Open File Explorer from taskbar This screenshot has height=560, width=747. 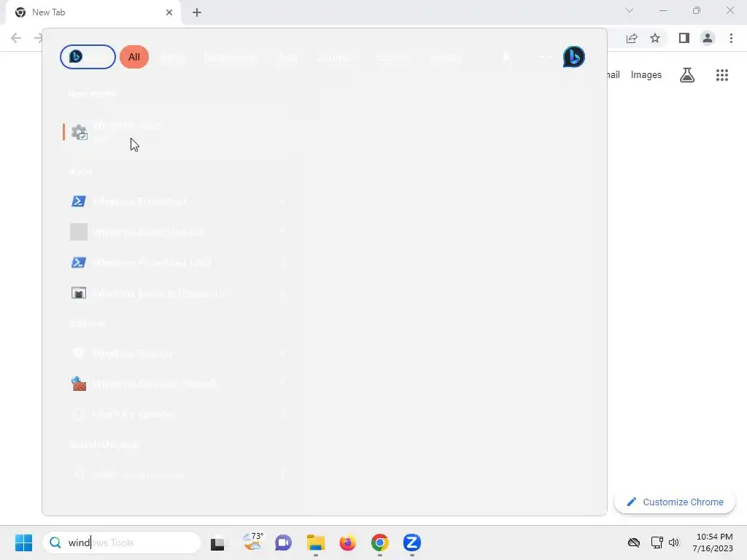pos(315,542)
